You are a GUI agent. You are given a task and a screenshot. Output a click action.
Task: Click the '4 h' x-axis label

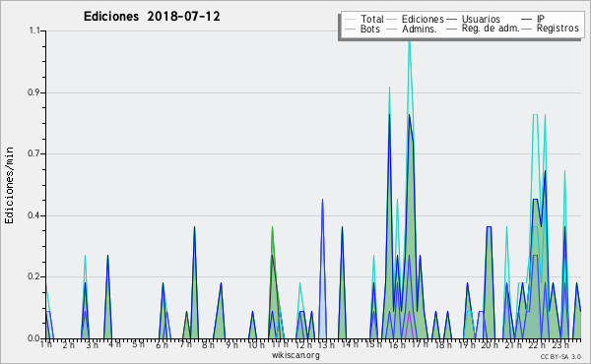coord(114,344)
